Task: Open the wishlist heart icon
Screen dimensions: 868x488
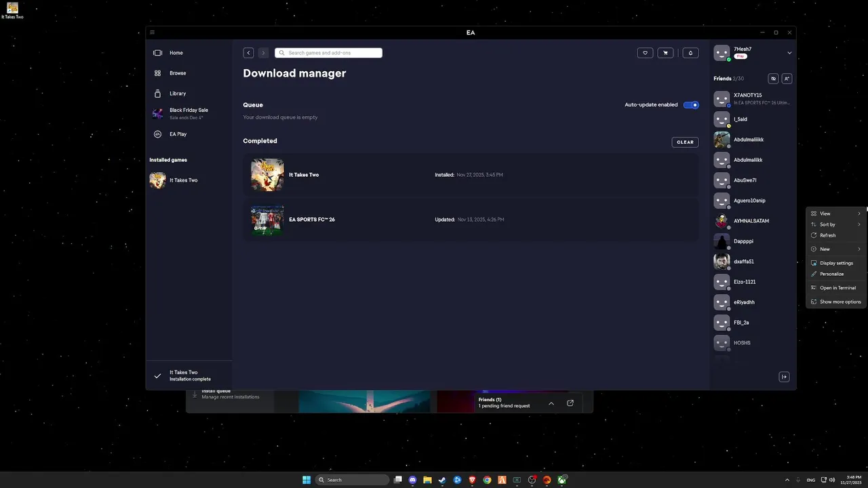Action: click(645, 53)
